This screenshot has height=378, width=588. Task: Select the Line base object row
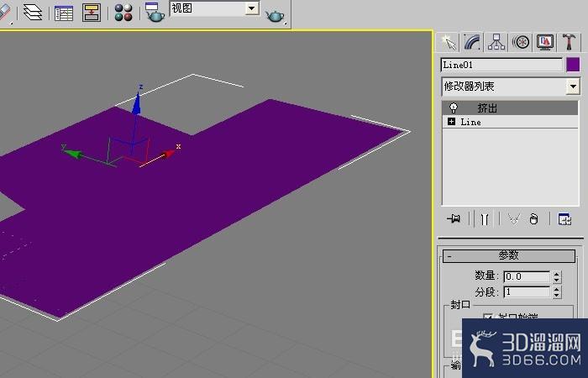point(511,122)
